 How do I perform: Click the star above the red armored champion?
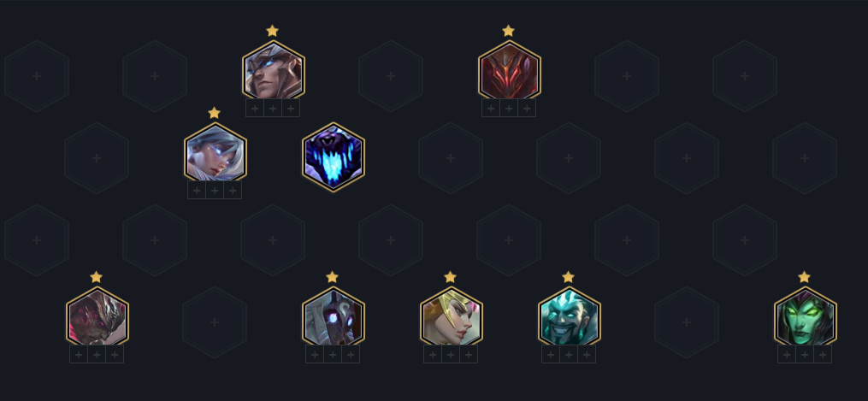click(508, 31)
